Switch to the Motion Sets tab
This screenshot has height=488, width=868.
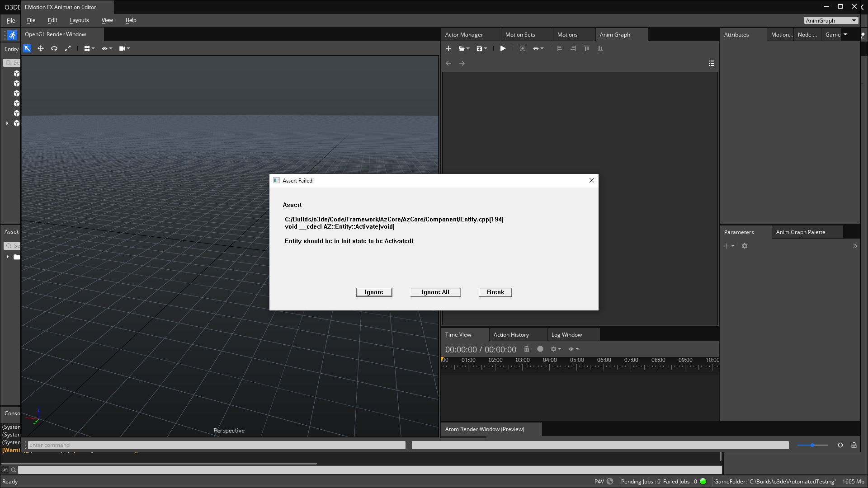coord(520,34)
